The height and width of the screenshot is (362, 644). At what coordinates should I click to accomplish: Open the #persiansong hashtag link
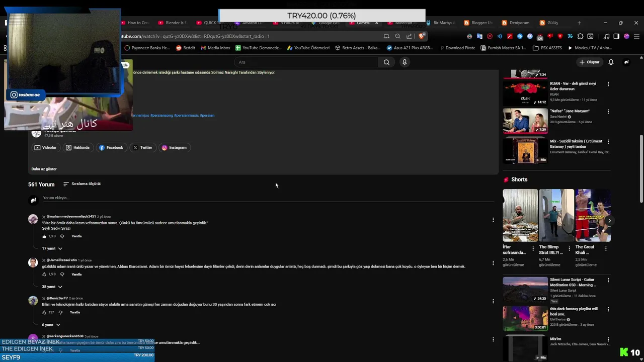[x=161, y=116]
